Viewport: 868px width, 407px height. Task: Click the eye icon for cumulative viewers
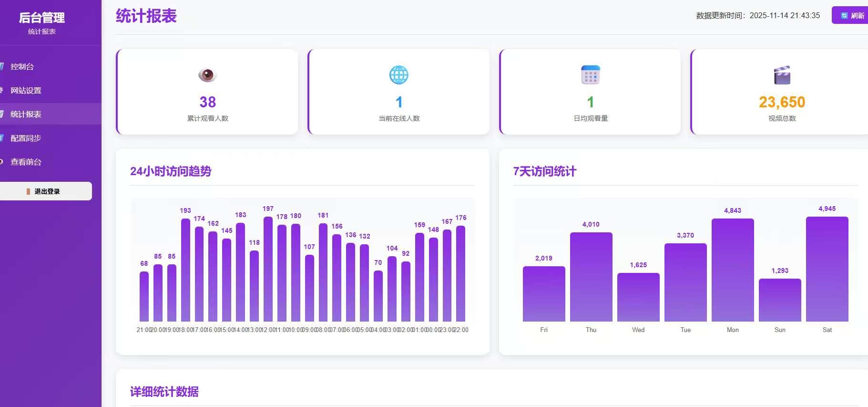(207, 75)
